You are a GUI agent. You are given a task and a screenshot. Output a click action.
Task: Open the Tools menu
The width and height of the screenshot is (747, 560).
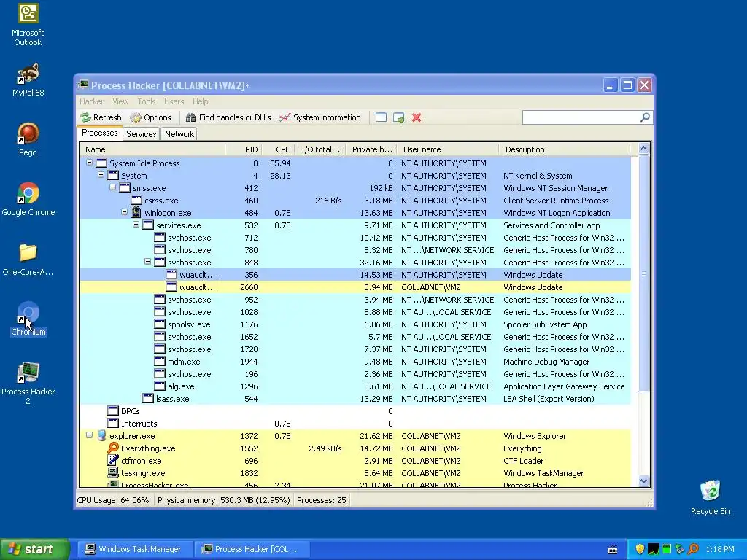tap(146, 101)
